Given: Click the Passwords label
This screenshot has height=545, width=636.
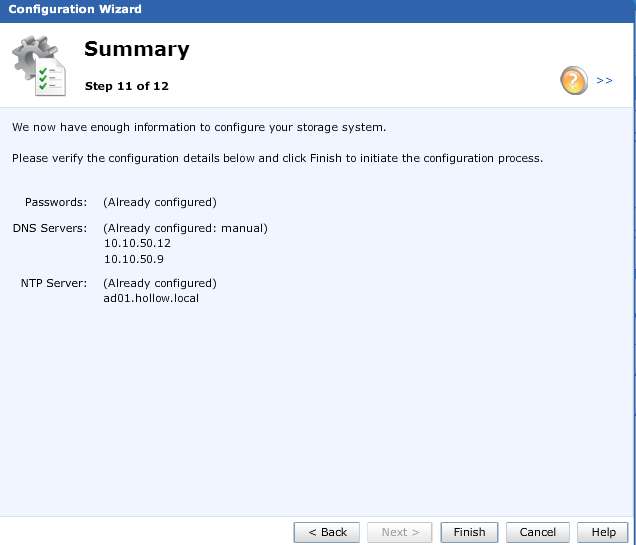Looking at the screenshot, I should [56, 202].
